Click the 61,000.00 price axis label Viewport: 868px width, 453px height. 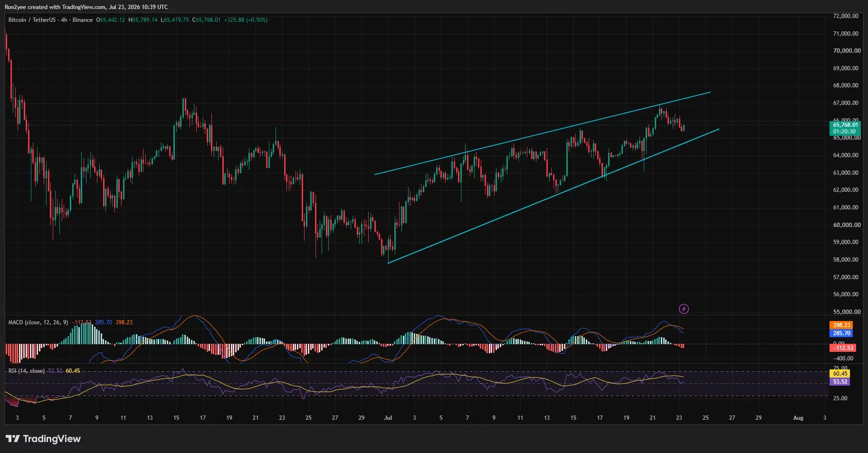click(846, 208)
